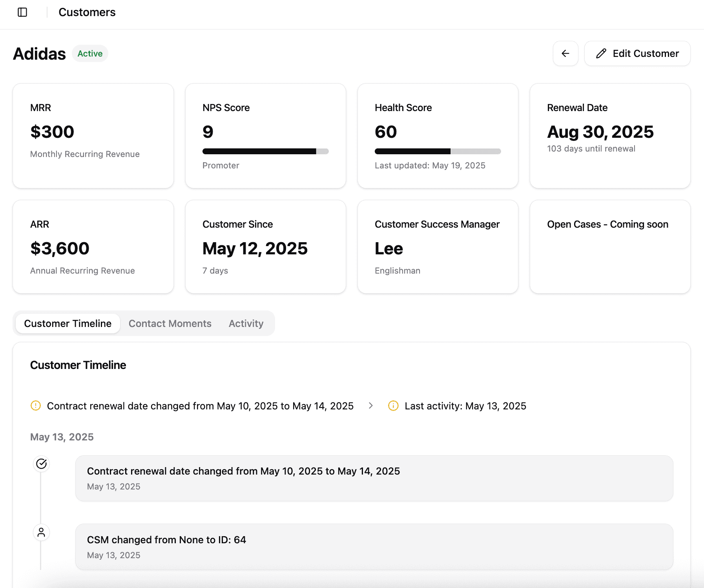This screenshot has height=588, width=704.
Task: Click the Health Score progress bar
Action: pos(438,152)
